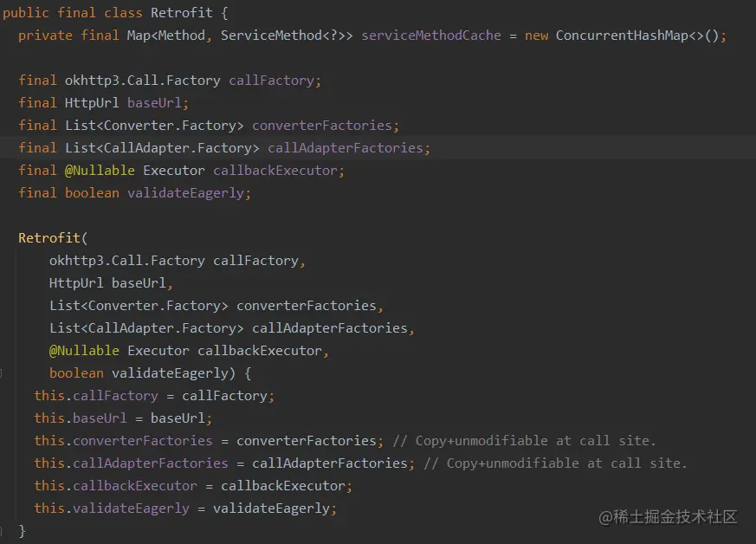Image resolution: width=756 pixels, height=544 pixels.
Task: Click the 'private' keyword
Action: tap(45, 36)
